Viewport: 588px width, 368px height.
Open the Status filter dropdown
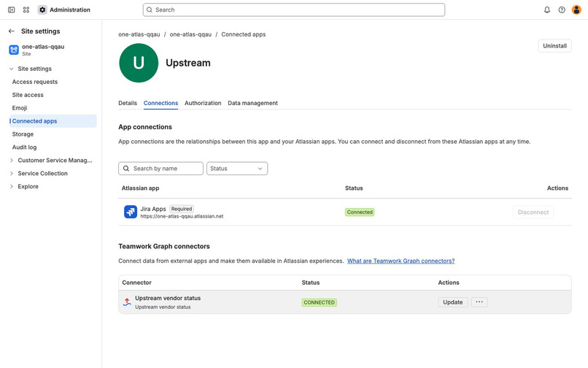237,169
